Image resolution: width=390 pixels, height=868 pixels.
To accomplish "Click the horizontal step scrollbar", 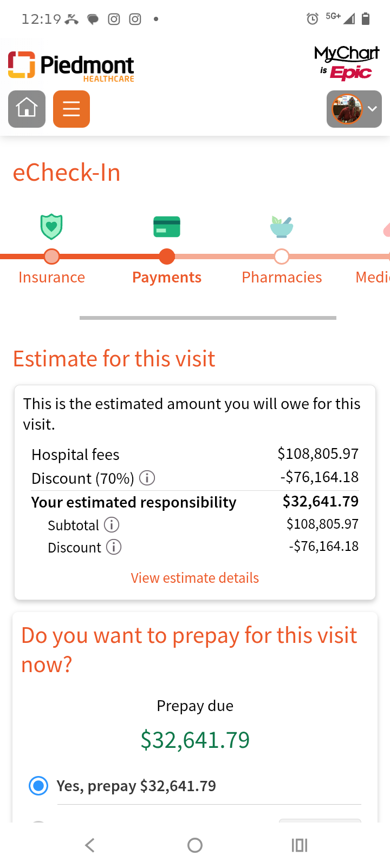I will click(208, 318).
